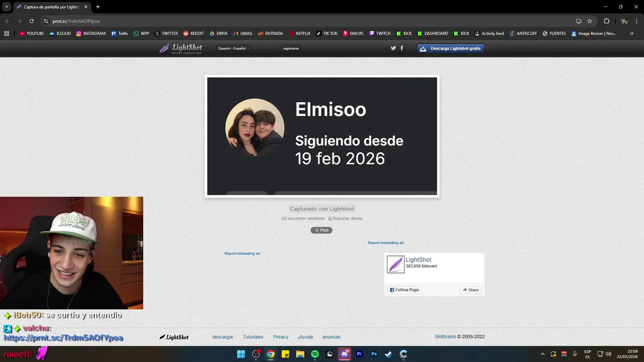The width and height of the screenshot is (644, 362).
Task: Open the ICLOUD bookmark
Action: (60, 34)
